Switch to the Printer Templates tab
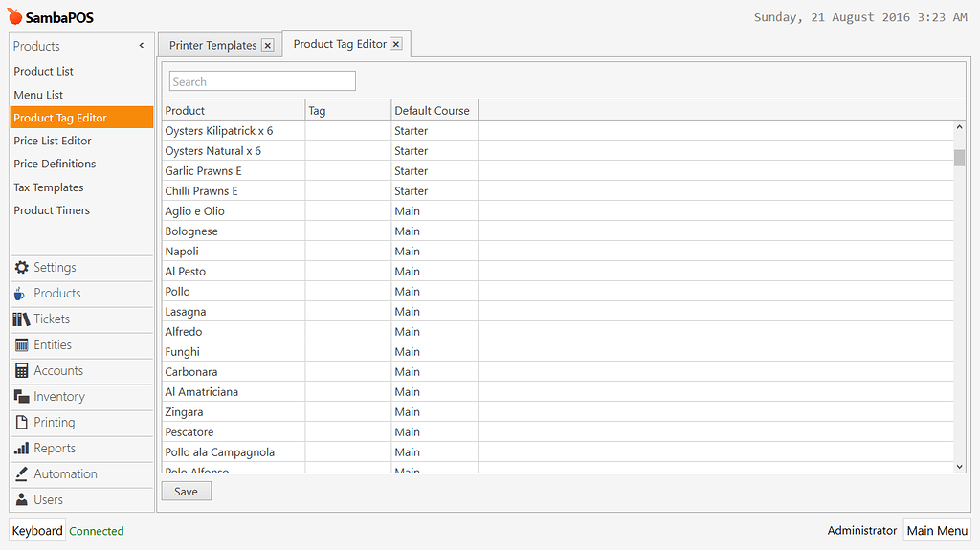Screen dimensions: 980x550 tap(212, 45)
